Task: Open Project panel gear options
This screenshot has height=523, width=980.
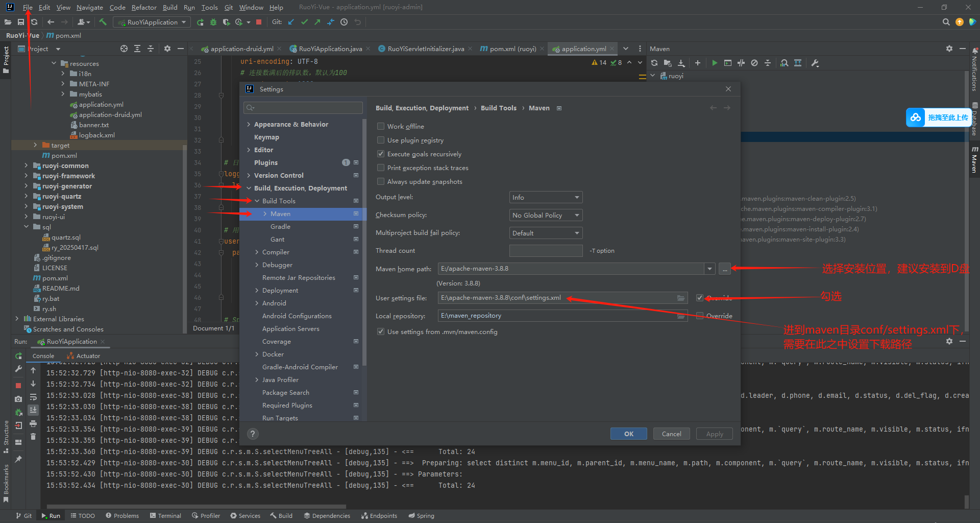Action: (167, 49)
